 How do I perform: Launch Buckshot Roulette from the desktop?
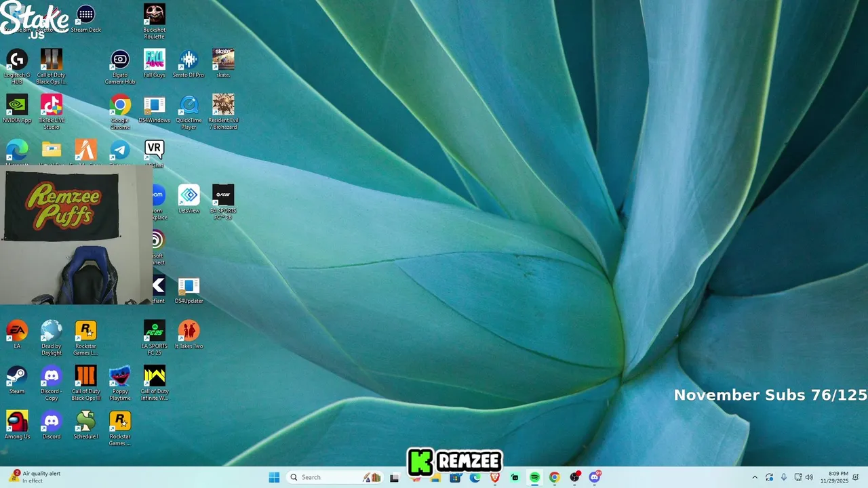(x=154, y=22)
